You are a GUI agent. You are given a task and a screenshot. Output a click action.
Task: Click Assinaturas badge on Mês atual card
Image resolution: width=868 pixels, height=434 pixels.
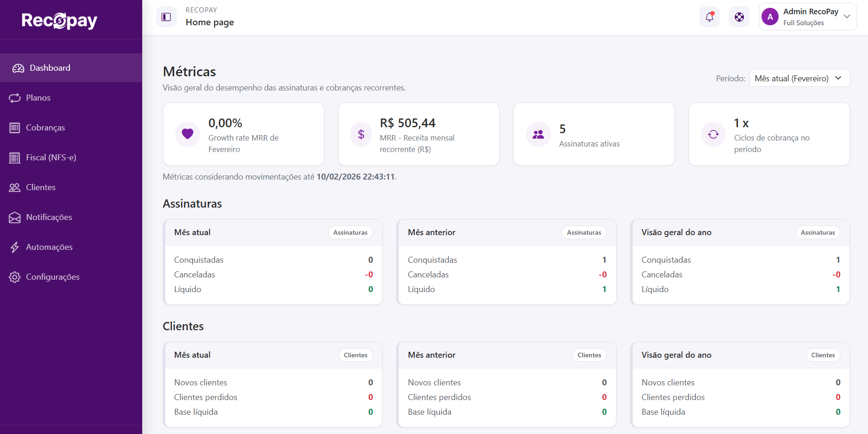(x=351, y=232)
